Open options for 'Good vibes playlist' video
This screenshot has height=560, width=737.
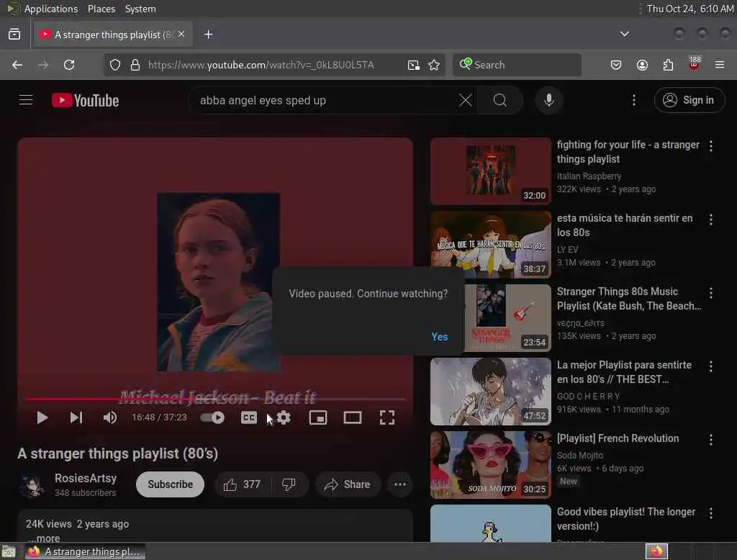(711, 513)
